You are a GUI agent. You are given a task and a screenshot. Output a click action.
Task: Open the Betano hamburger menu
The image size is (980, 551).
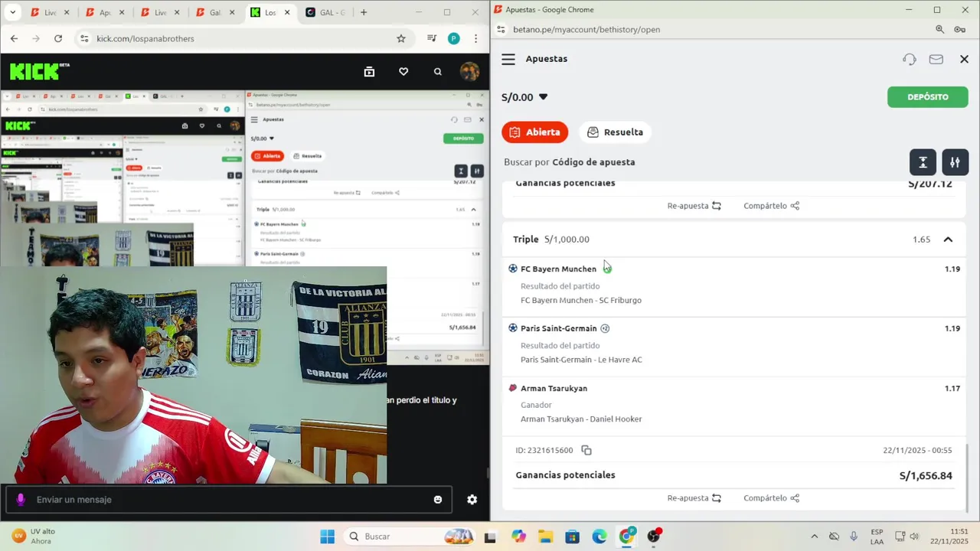coord(508,59)
